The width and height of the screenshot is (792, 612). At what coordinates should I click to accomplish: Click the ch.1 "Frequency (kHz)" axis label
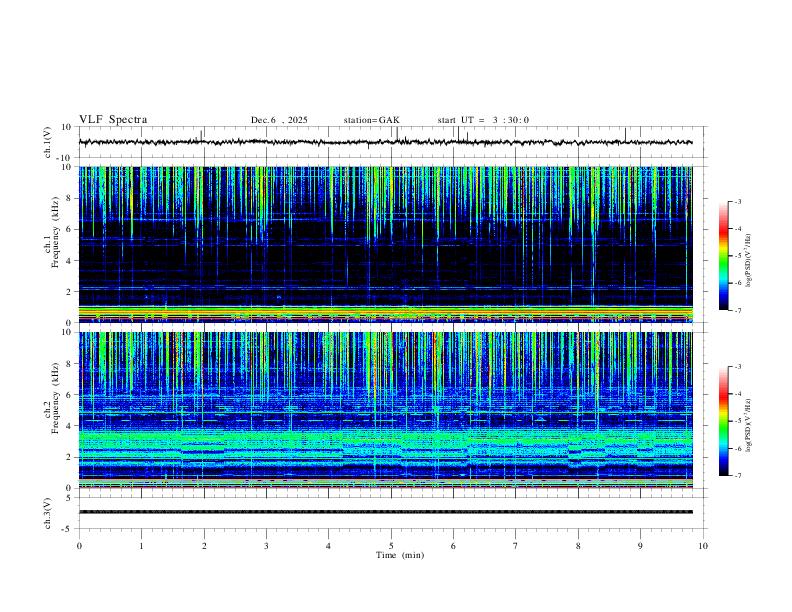pos(55,233)
